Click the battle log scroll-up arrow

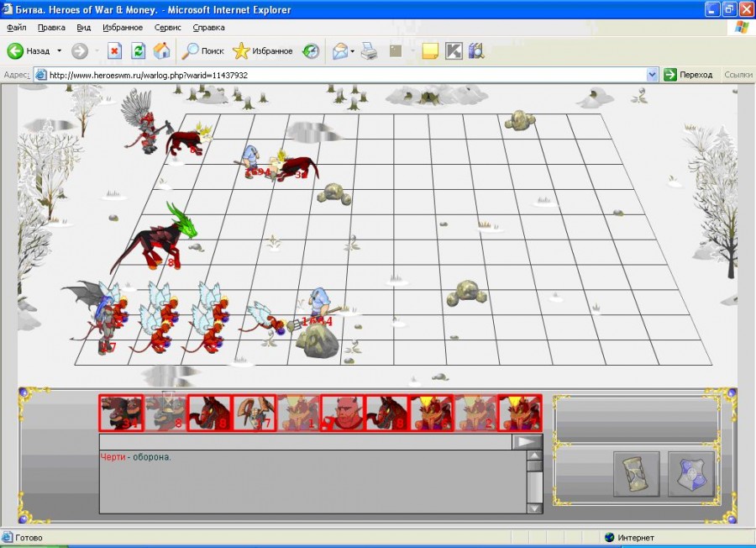[535, 456]
